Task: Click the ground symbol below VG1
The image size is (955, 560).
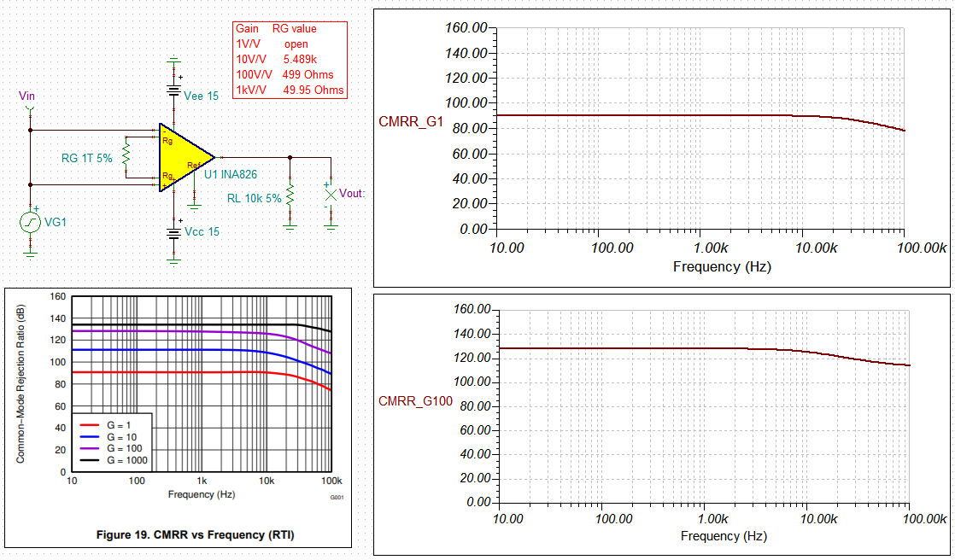Action: 31,254
